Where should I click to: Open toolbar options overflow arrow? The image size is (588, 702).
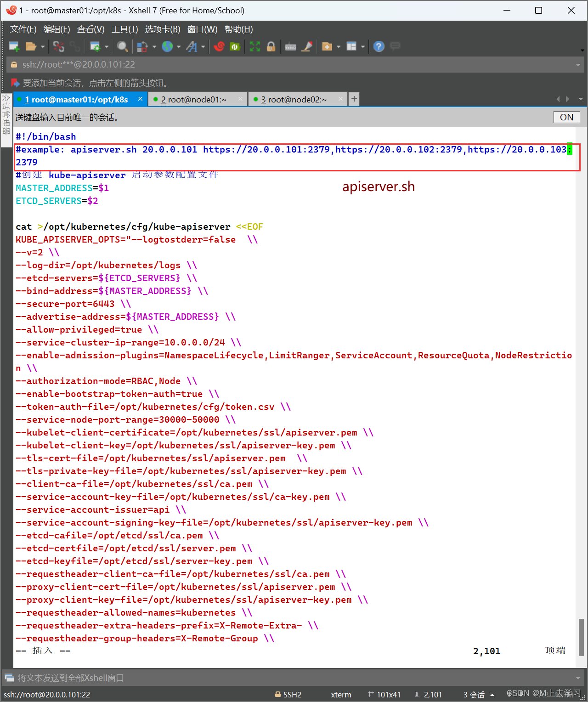(582, 50)
